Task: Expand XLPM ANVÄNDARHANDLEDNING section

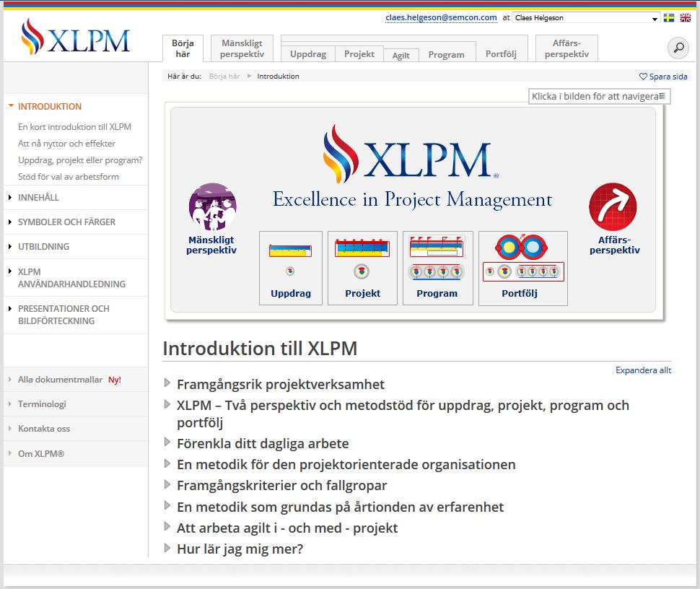Action: [x=10, y=271]
